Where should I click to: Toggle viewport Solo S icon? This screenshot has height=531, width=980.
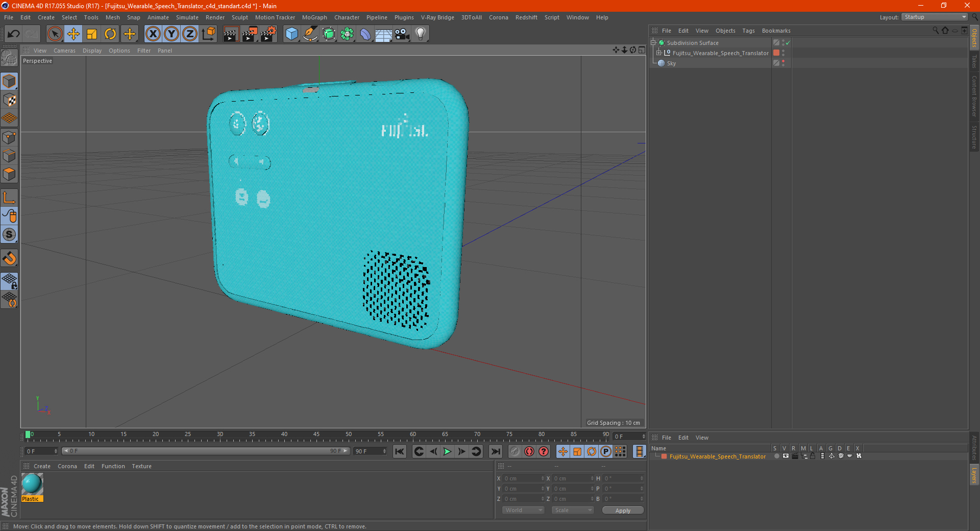pyautogui.click(x=9, y=235)
